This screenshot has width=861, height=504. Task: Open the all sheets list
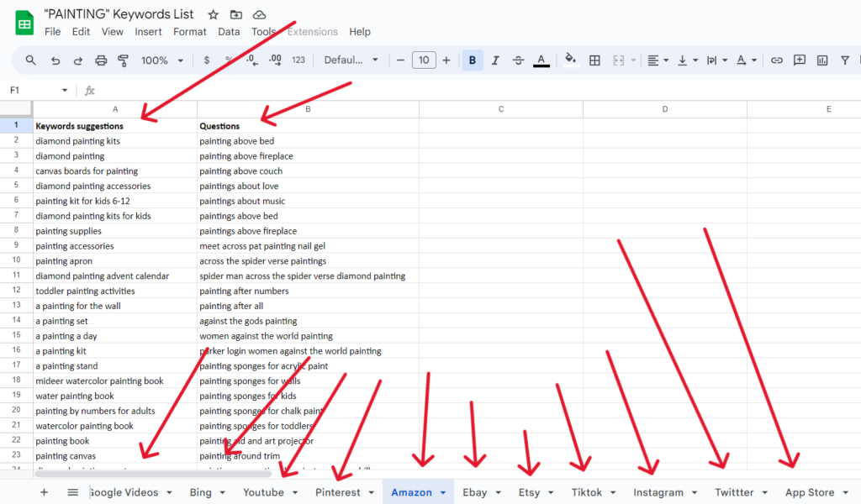[x=72, y=492]
